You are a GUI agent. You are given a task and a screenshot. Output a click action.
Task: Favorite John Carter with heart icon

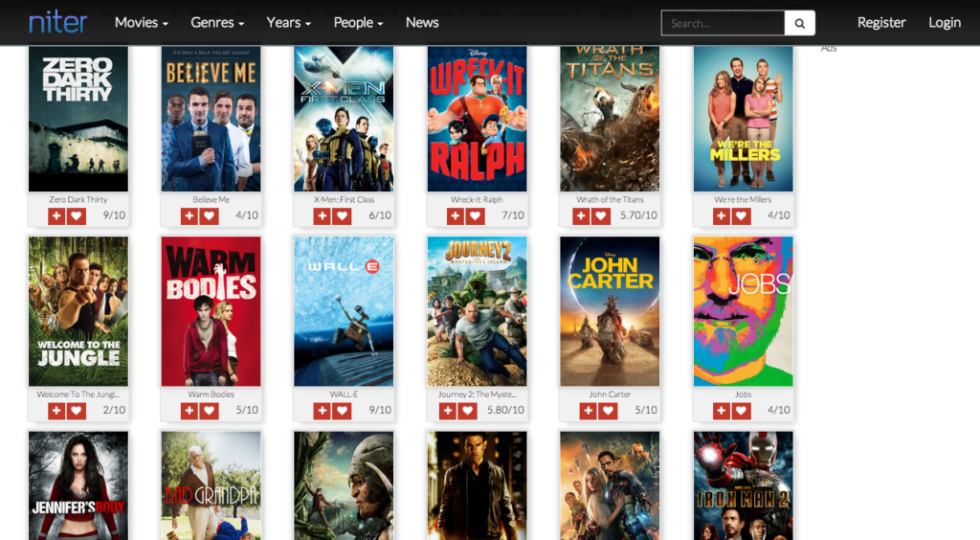coord(608,412)
